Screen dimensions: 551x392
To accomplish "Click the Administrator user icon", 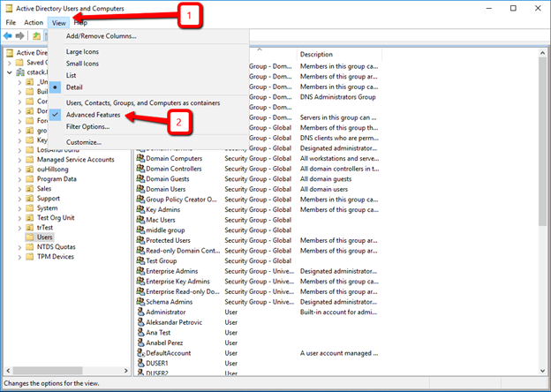I will click(x=140, y=312).
